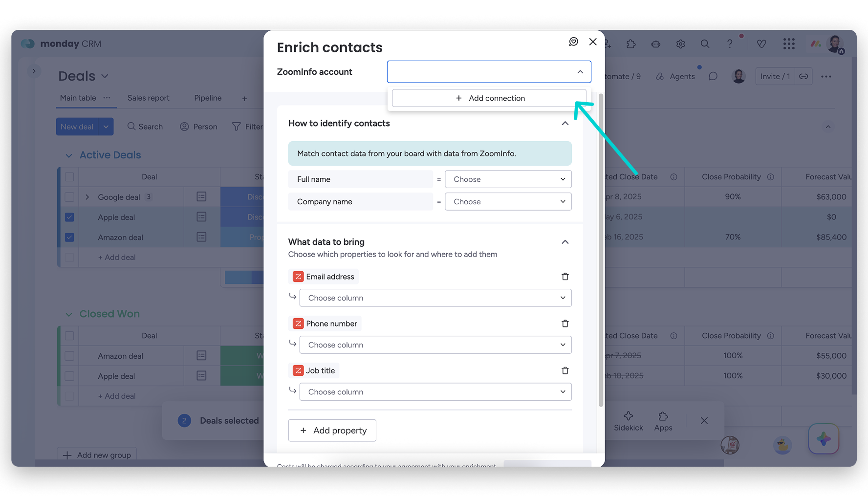Dismiss the Deals selected bar with X
Screen dimensions: 868x496
[704, 421]
